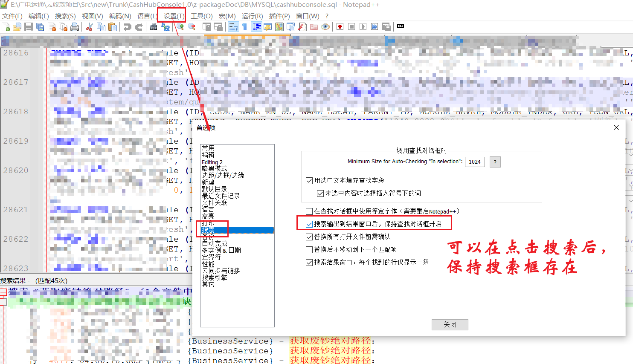Image resolution: width=633 pixels, height=364 pixels.
Task: Collapse the green file node in search results
Action: tap(3, 302)
